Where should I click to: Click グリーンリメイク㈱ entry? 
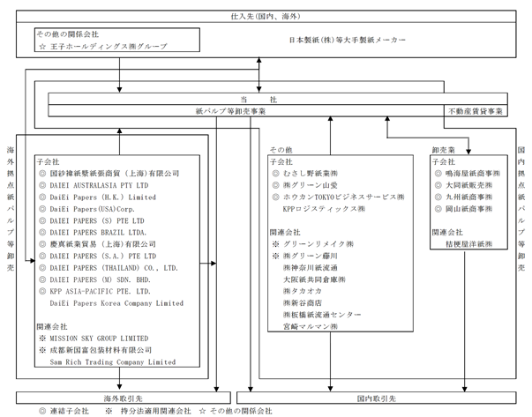(x=318, y=244)
